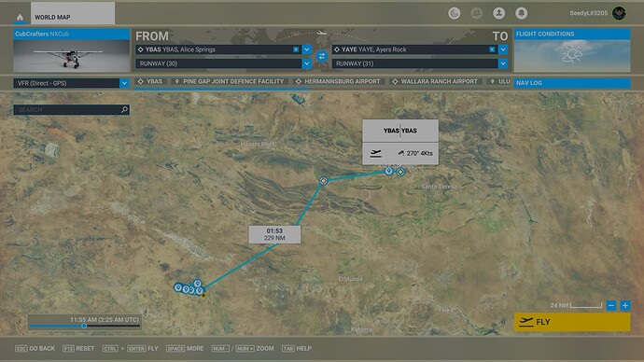Zoom in map with plus button
The height and width of the screenshot is (362, 644).
[625, 305]
